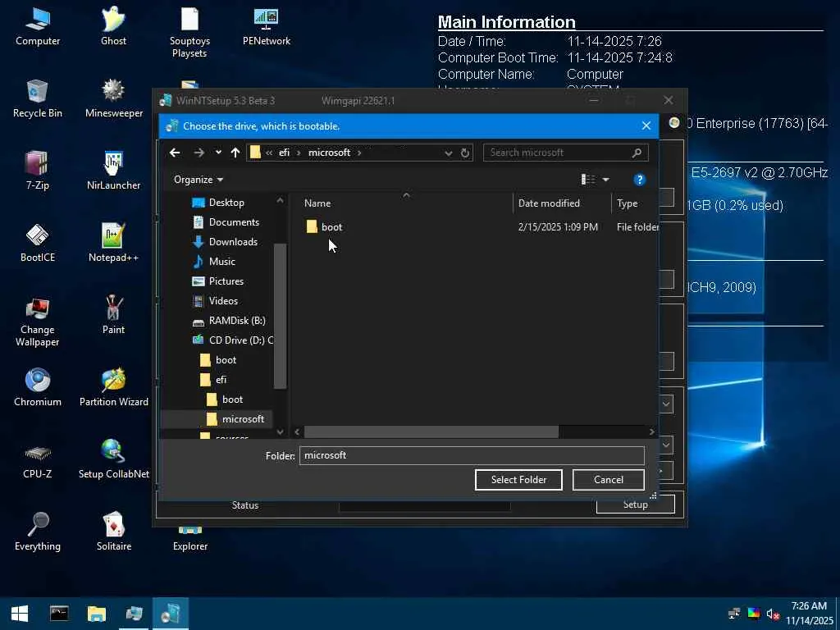
Task: Expand the Organize menu
Action: tap(199, 180)
